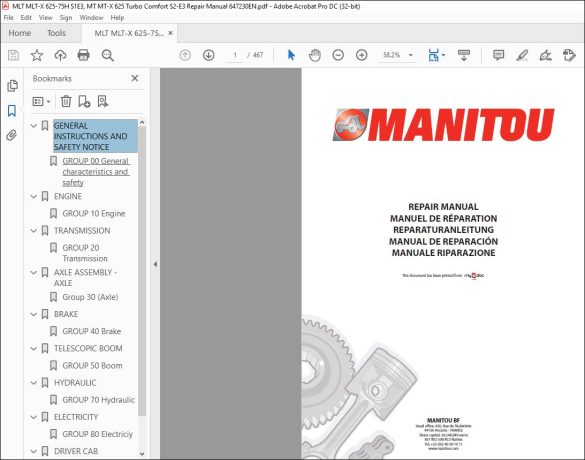
Task: Click the Print file icon
Action: click(x=83, y=55)
